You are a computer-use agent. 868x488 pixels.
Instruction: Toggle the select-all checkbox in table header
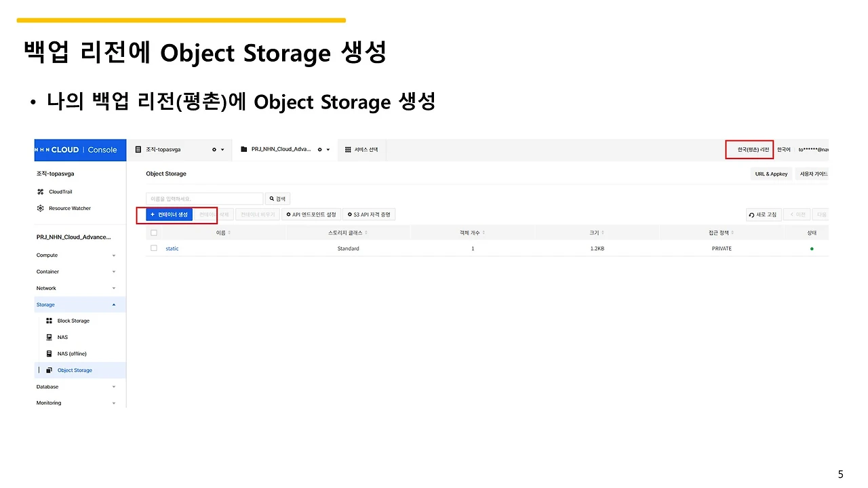pyautogui.click(x=154, y=232)
